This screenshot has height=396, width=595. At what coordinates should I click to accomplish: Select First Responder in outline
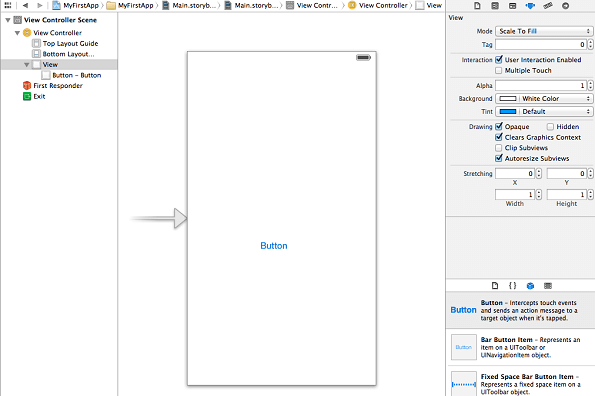coord(59,86)
